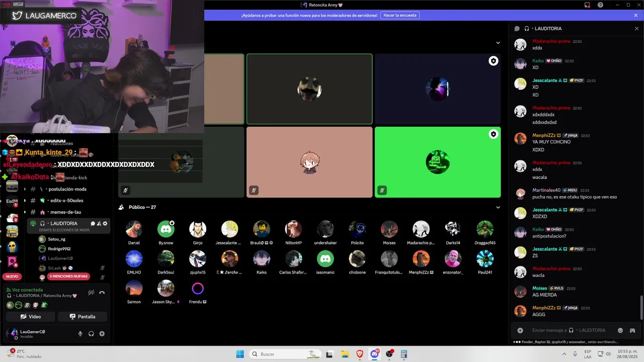The image size is (644, 362).
Task: Open Discord help question mark icon
Action: pos(600,5)
